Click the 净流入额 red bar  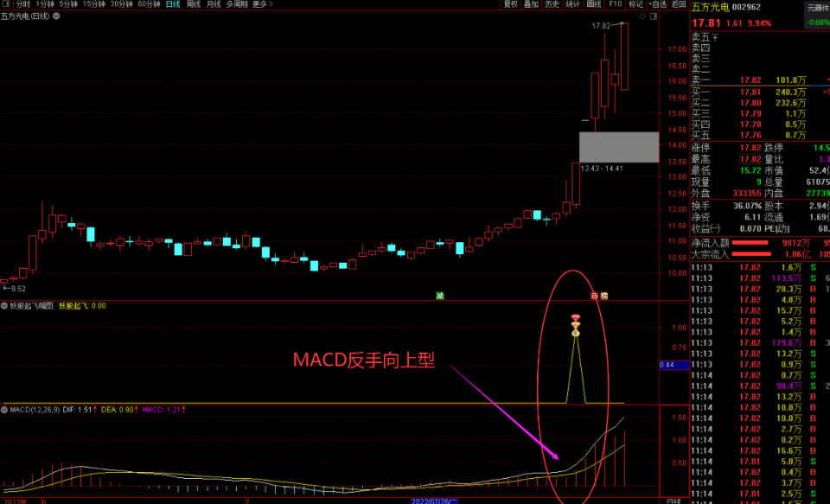tap(750, 242)
